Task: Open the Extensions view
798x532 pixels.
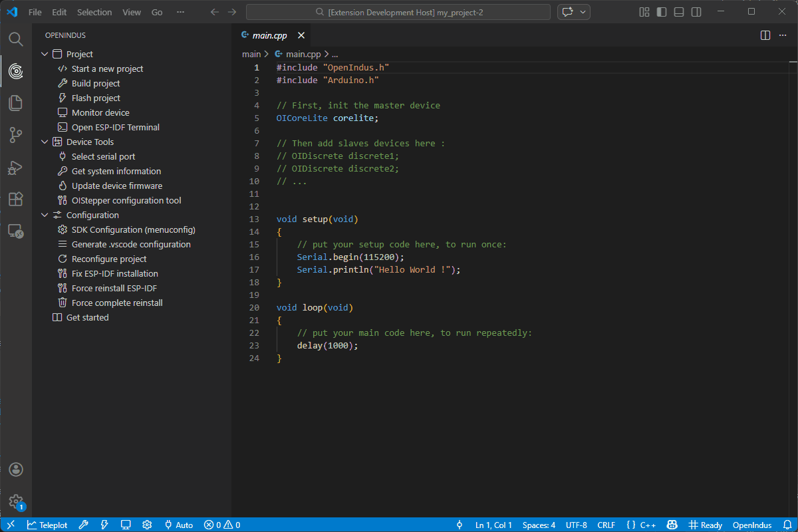Action: point(16,199)
